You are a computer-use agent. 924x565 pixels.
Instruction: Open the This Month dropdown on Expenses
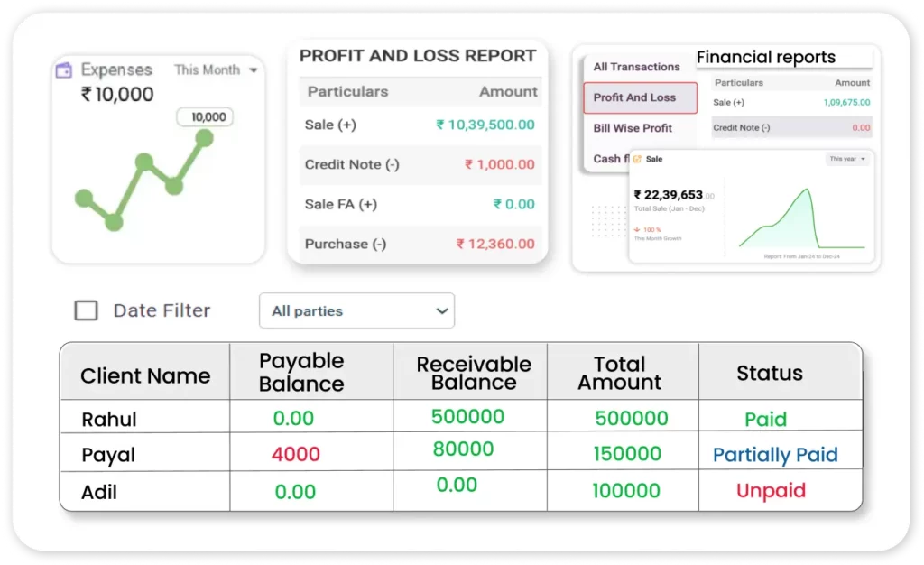[216, 69]
